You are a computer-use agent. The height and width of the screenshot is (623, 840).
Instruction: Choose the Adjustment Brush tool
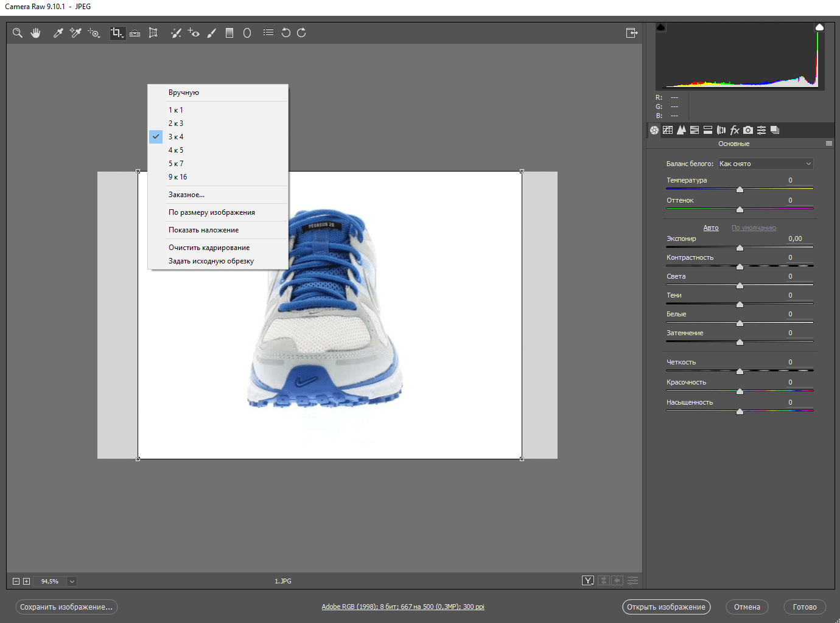(x=211, y=33)
